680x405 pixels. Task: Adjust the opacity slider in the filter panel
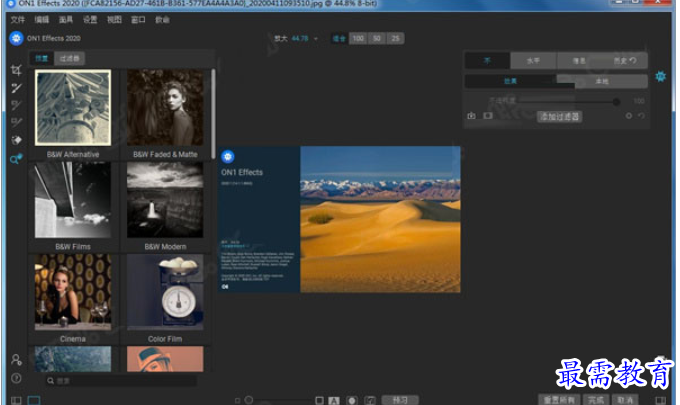point(568,101)
